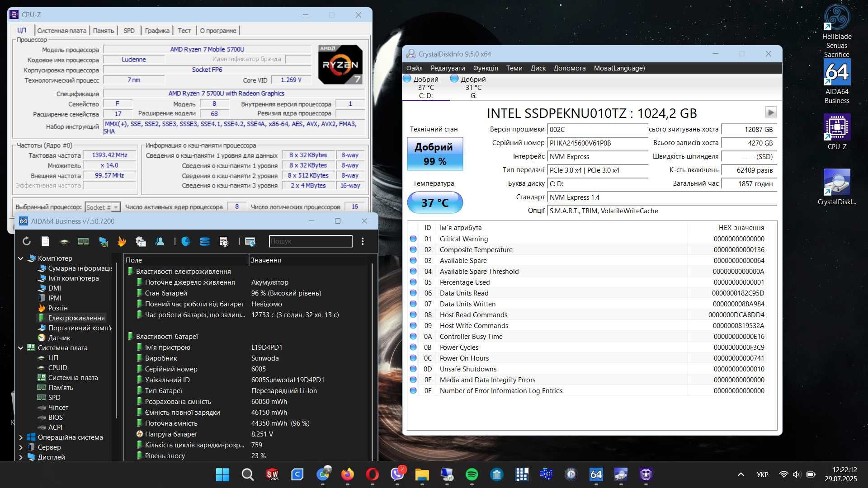This screenshot has height=488, width=868.
Task: Open the Socket processor selection dropdown in CPU-Z
Action: pos(102,207)
